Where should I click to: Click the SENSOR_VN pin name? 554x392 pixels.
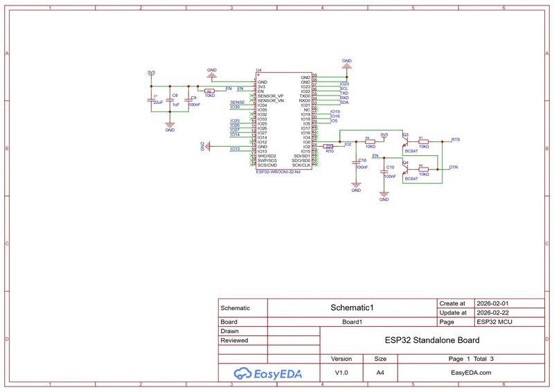coord(271,100)
